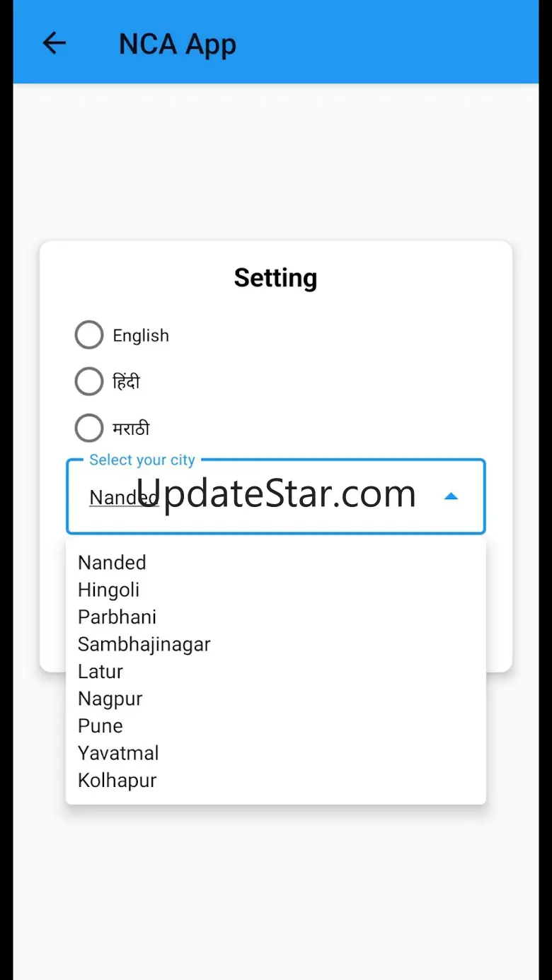Viewport: 552px width, 980px height.
Task: Pick Sambhajinagar from the city list
Action: (144, 644)
